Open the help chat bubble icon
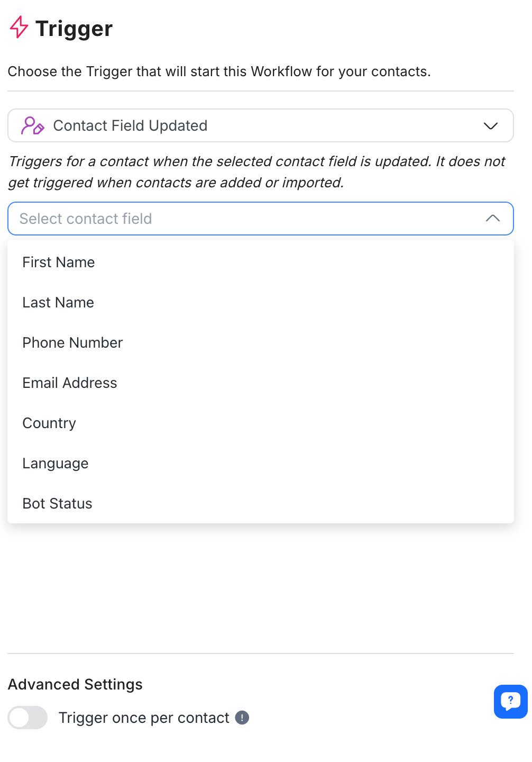Image resolution: width=532 pixels, height=762 pixels. [x=510, y=701]
